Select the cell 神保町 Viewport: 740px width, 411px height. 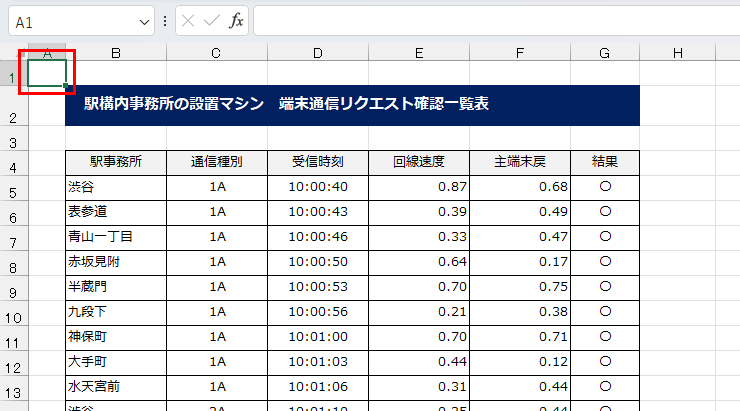pos(116,337)
